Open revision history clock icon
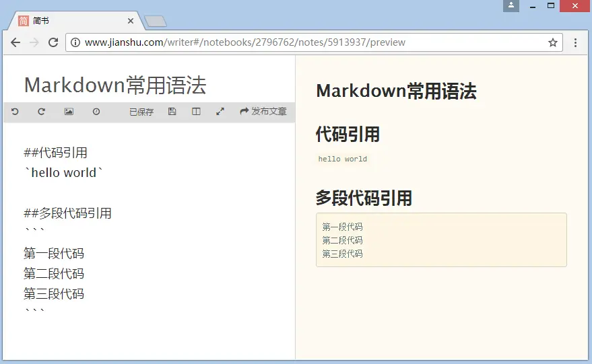 pos(96,112)
